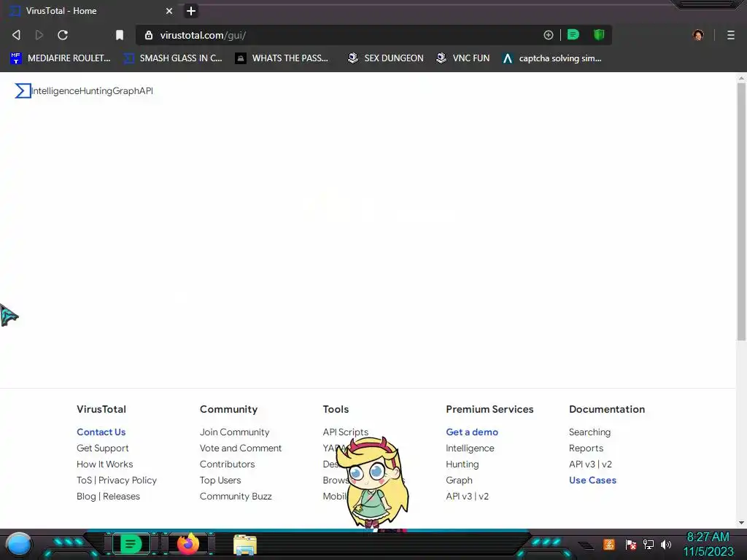Screen dimensions: 747x560
Task: Click the browser back arrow
Action: pyautogui.click(x=16, y=35)
